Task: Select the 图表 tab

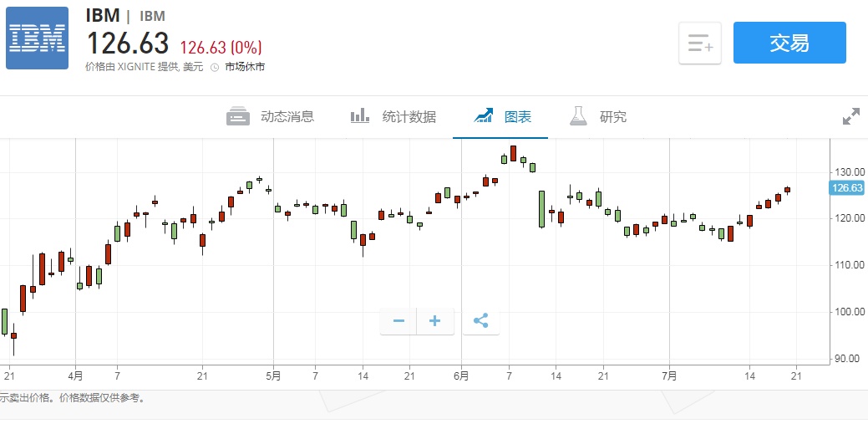Action: tap(517, 117)
